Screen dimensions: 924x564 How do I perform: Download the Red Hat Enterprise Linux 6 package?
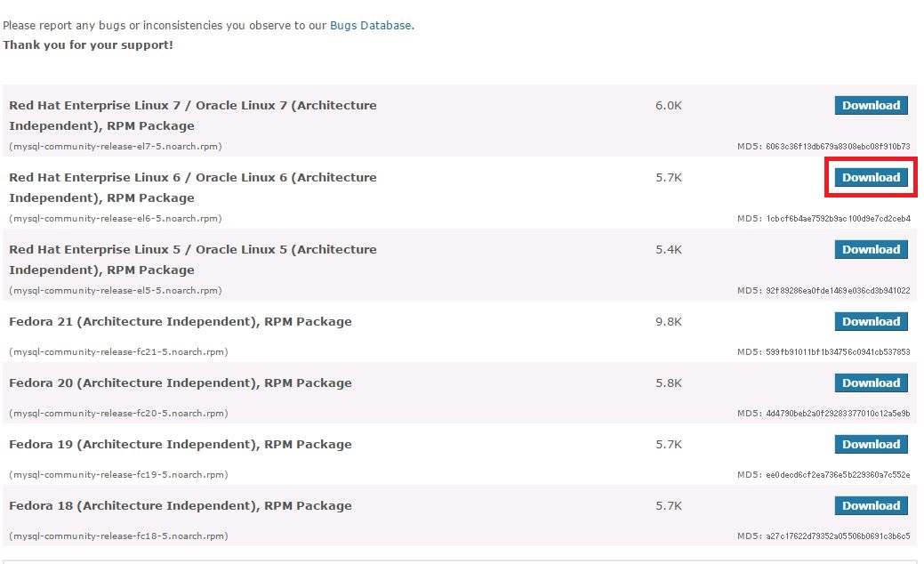[x=871, y=177]
